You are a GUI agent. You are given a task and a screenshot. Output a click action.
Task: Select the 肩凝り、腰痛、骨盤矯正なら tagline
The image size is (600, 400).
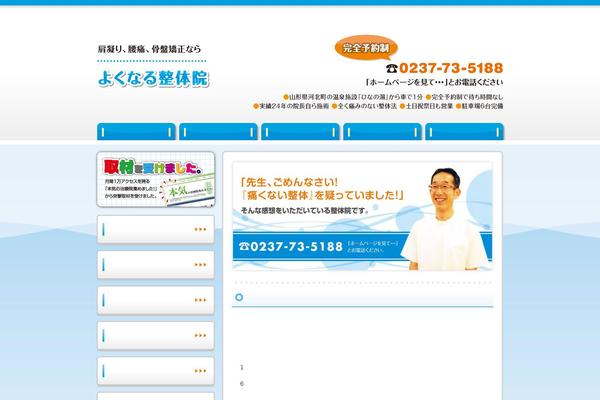149,49
